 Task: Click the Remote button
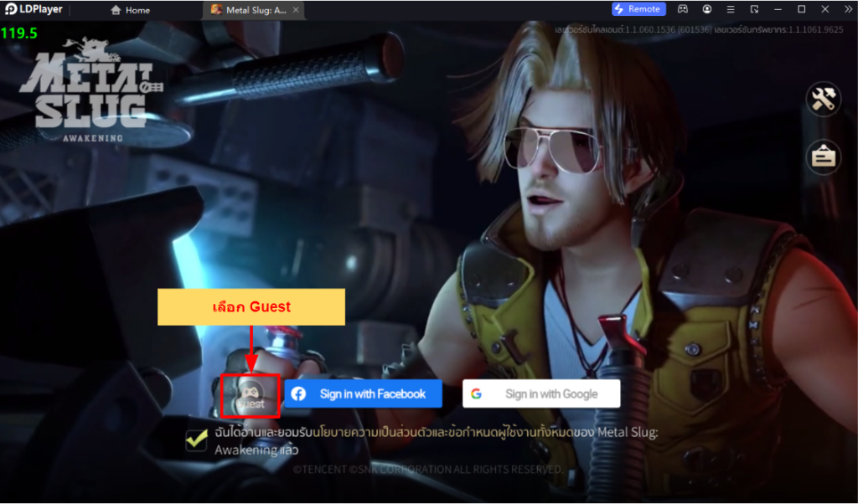point(638,9)
